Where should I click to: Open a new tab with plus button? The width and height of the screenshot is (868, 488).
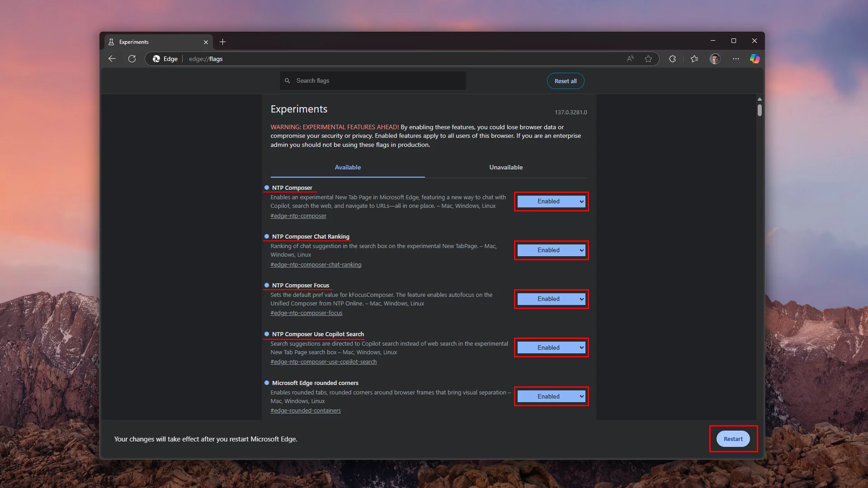click(x=222, y=42)
